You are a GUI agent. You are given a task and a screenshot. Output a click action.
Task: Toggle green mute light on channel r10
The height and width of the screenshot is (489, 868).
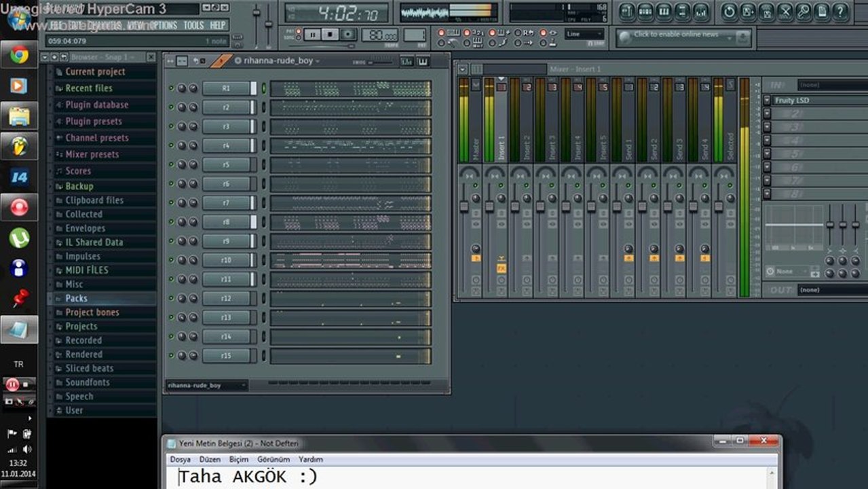click(x=171, y=260)
